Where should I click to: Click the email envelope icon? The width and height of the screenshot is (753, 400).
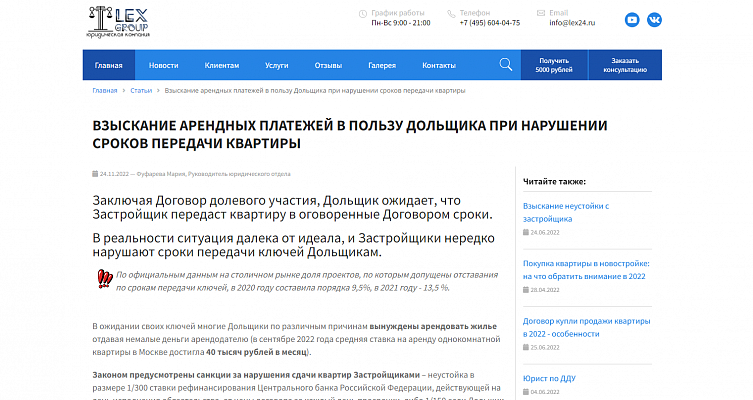pos(541,13)
